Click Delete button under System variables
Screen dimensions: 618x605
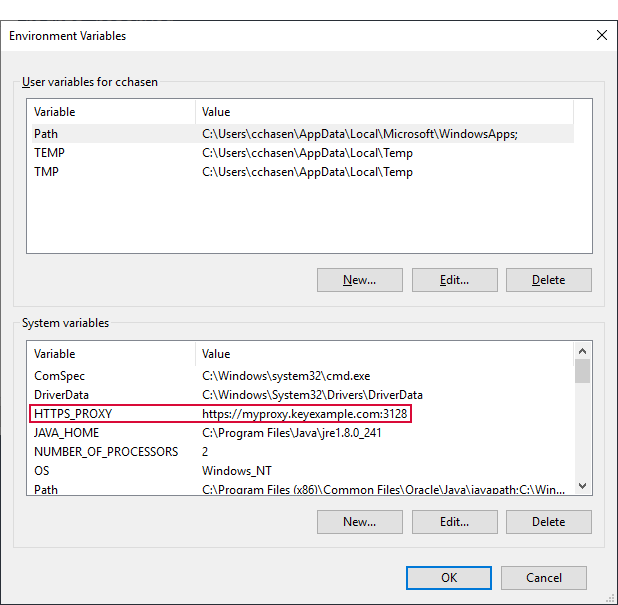click(548, 522)
